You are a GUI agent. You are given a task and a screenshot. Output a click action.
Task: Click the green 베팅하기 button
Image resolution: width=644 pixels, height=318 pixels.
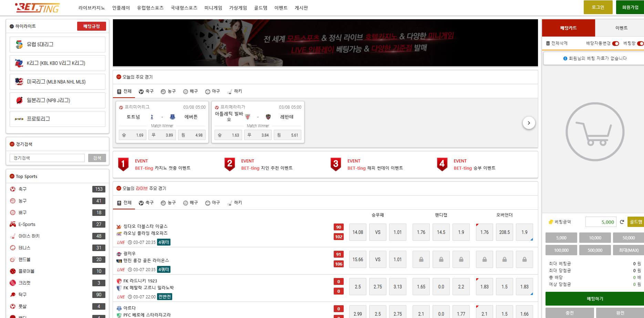point(595,299)
